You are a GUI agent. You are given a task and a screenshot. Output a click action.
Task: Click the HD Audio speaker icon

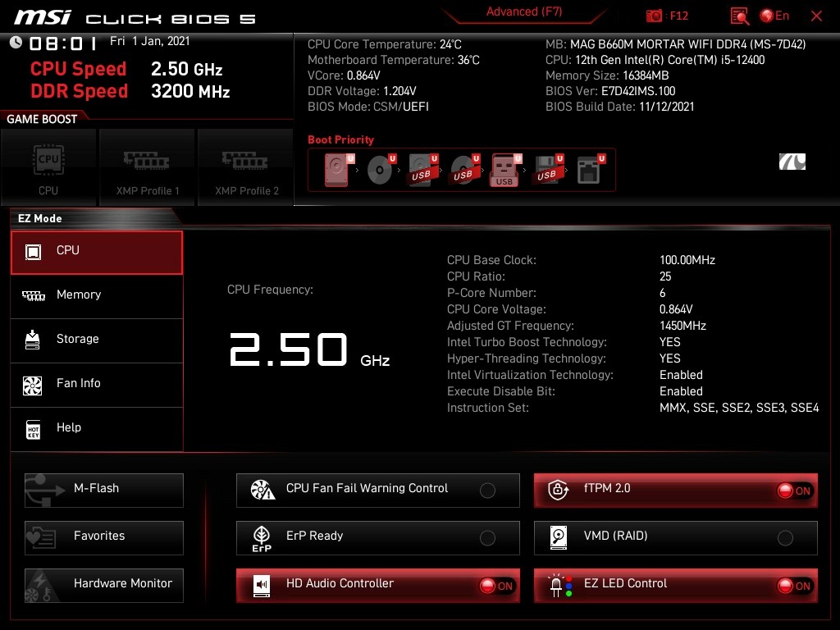point(262,586)
